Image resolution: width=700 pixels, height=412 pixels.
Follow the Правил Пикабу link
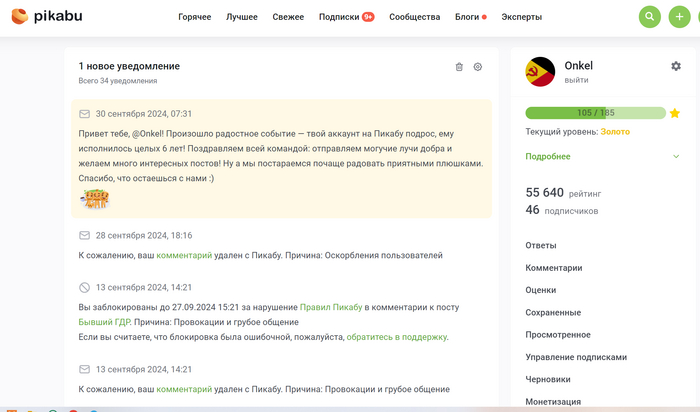coord(331,307)
